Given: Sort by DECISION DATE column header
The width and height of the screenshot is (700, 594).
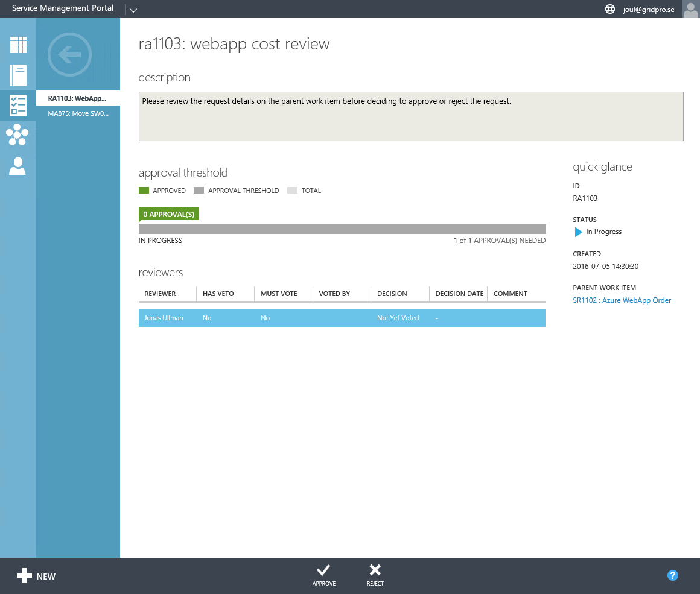Looking at the screenshot, I should click(459, 294).
